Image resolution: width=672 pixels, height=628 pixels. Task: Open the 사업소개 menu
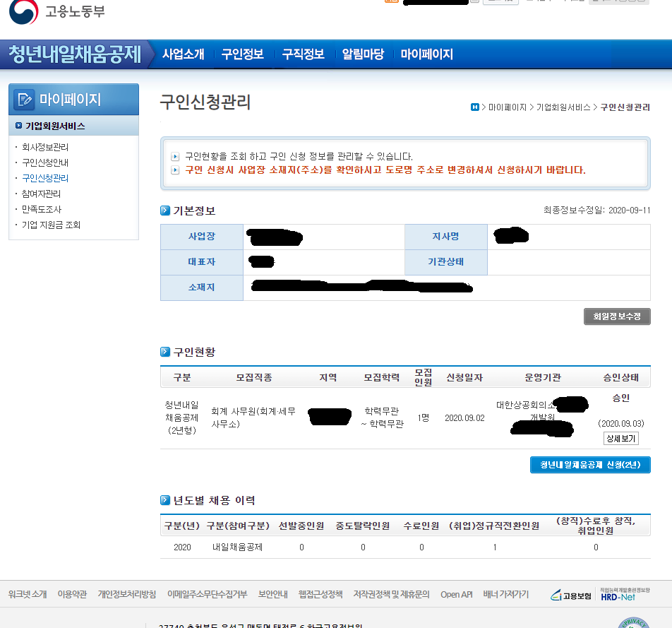[x=183, y=54]
